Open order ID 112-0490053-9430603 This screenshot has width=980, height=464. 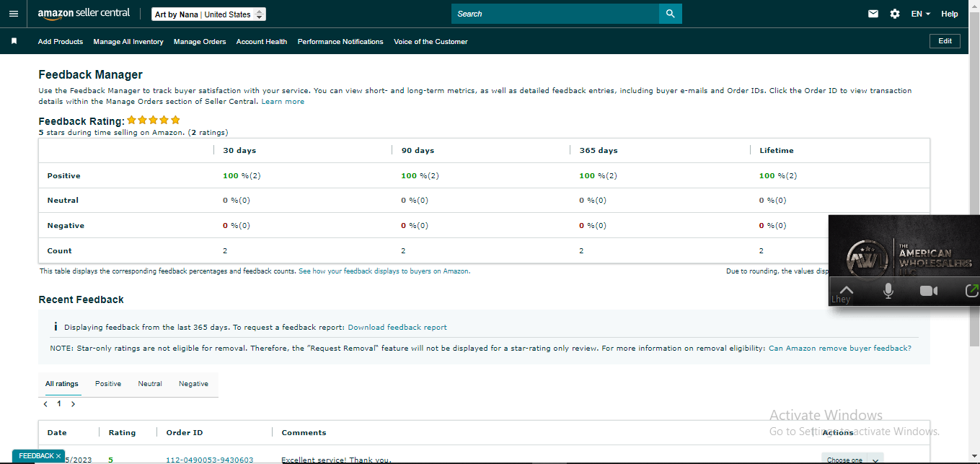click(210, 460)
